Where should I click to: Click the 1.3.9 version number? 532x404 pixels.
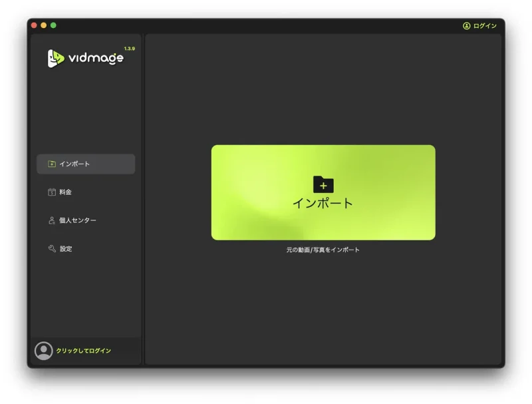coord(129,49)
